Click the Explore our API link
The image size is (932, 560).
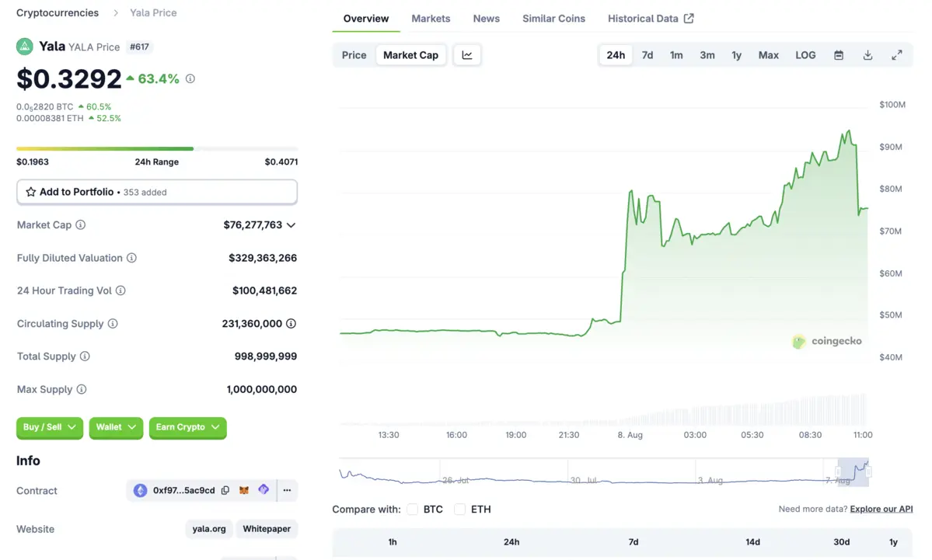click(x=881, y=510)
